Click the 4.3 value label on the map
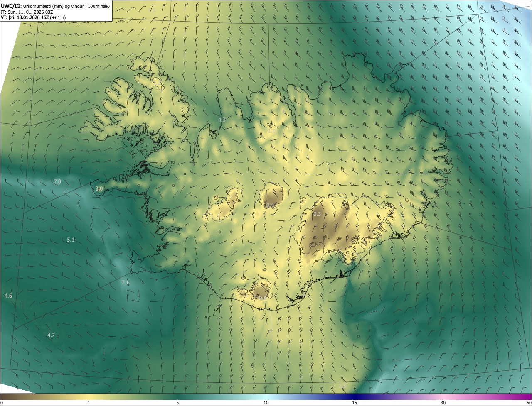 click(222, 120)
